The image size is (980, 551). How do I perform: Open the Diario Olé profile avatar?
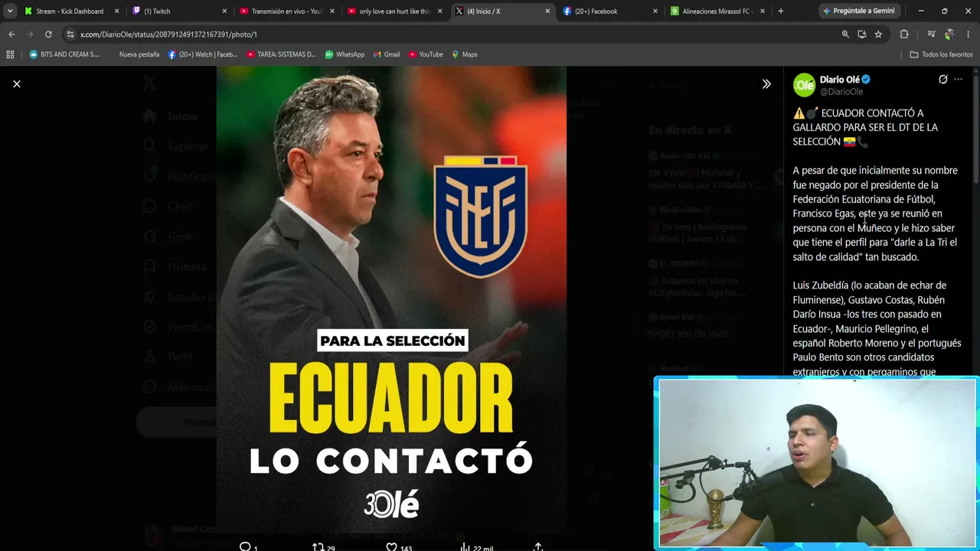pos(804,85)
